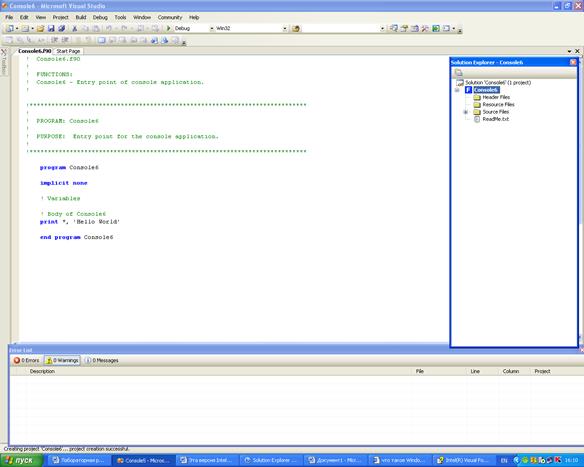Click the Undo toolbar icon
Screen dimensions: 584x467
pyautogui.click(x=109, y=28)
